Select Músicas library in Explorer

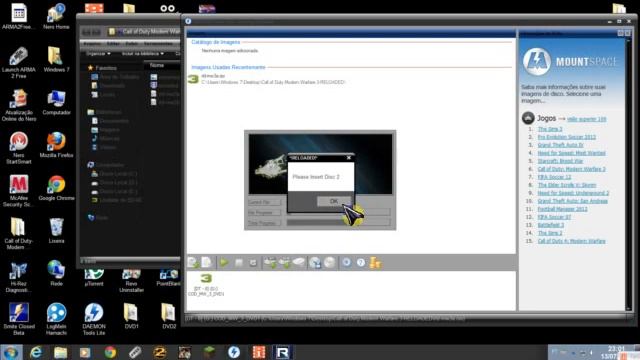[x=105, y=139]
